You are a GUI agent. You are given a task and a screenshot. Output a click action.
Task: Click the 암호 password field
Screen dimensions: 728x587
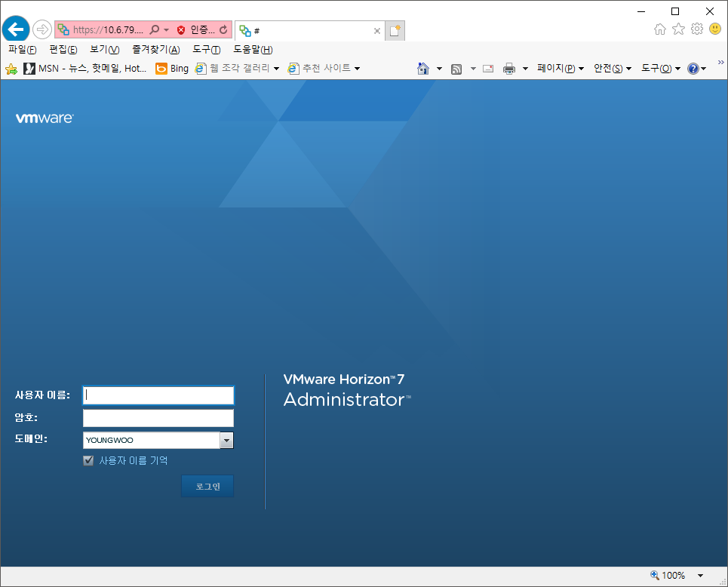pos(158,418)
